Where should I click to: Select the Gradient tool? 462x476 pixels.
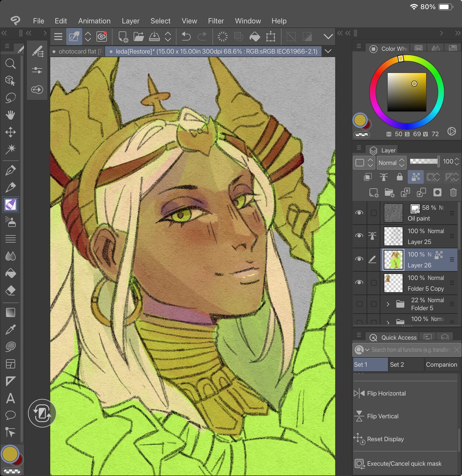(x=10, y=313)
